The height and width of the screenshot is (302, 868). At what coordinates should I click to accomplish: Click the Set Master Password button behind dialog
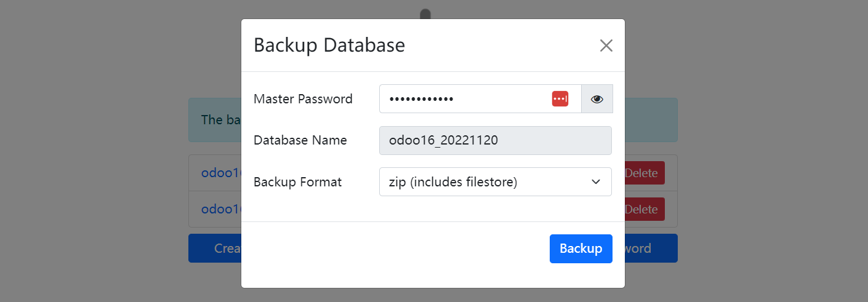(x=651, y=248)
